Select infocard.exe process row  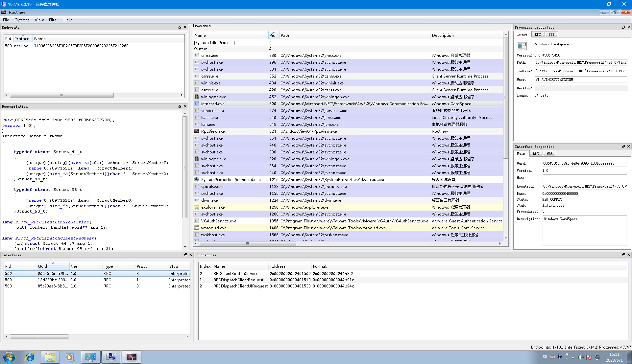tap(348, 104)
